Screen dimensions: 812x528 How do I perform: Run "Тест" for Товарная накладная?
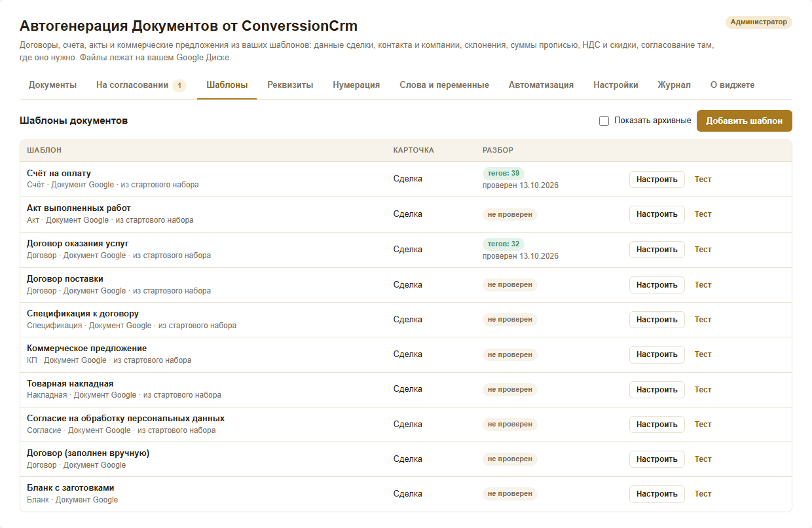click(x=703, y=390)
